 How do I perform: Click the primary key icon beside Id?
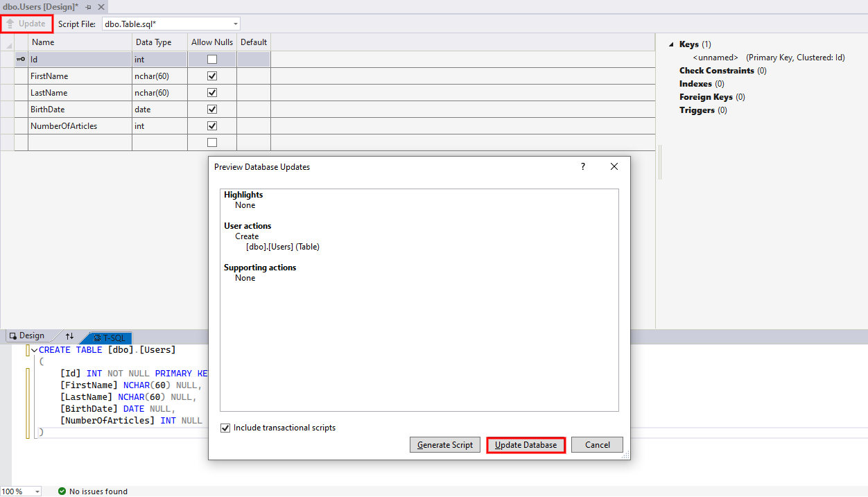pyautogui.click(x=20, y=60)
